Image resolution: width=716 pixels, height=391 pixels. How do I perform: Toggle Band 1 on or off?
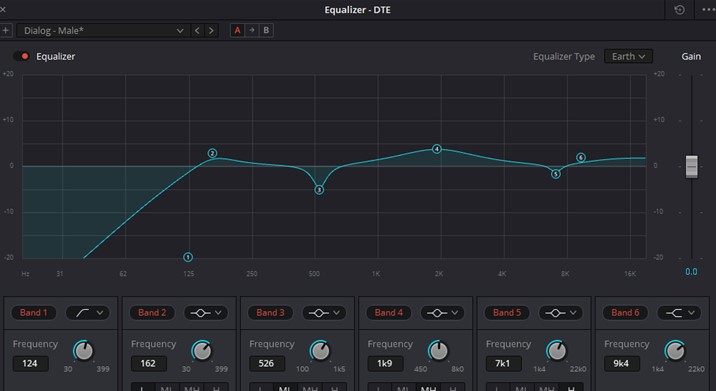click(x=33, y=312)
